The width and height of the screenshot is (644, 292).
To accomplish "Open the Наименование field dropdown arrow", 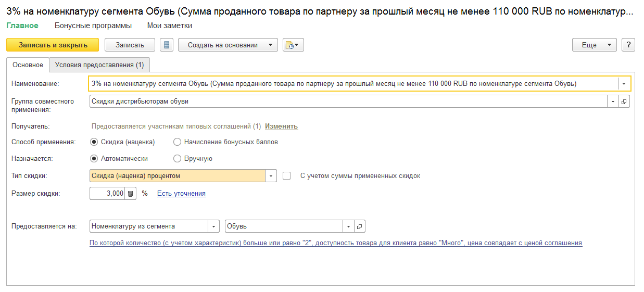I will [x=624, y=84].
